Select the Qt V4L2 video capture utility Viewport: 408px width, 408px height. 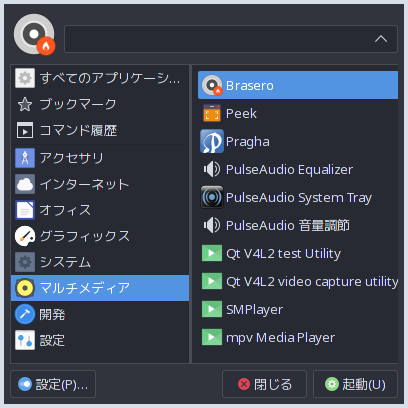pyautogui.click(x=298, y=281)
